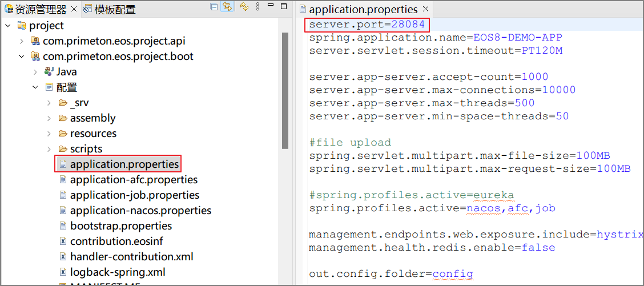Maximize the resource explorer panel
Image resolution: width=644 pixels, height=286 pixels.
tap(284, 6)
